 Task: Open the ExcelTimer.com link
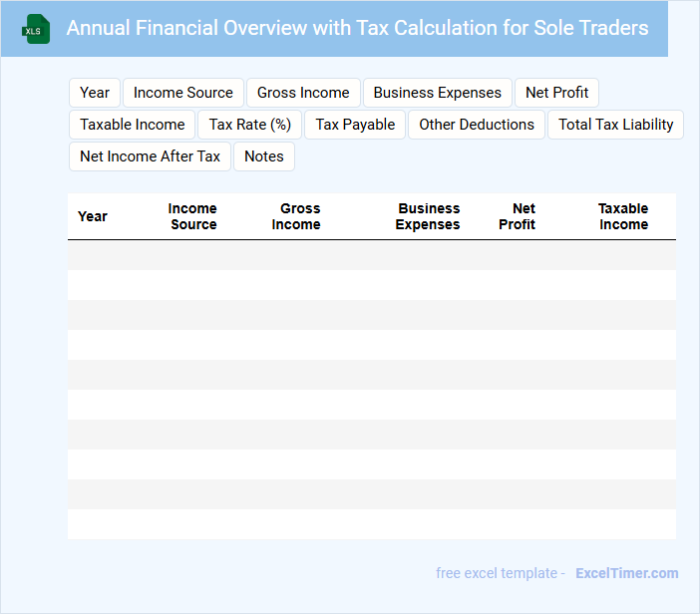(626, 573)
